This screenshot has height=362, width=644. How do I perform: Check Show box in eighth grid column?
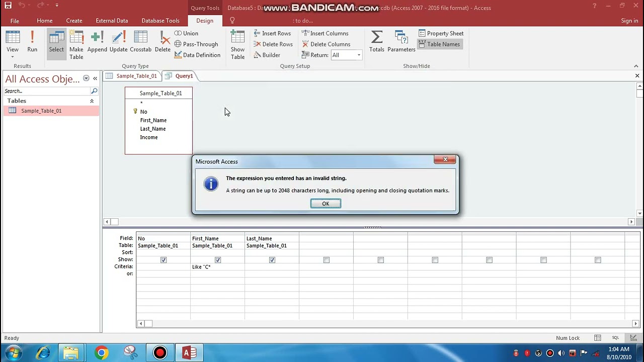[x=544, y=260]
